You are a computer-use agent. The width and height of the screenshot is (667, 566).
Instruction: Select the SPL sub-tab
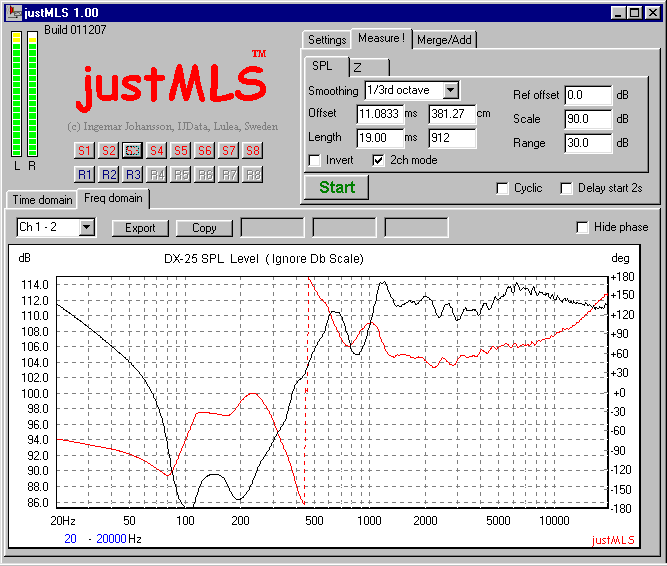tap(326, 66)
